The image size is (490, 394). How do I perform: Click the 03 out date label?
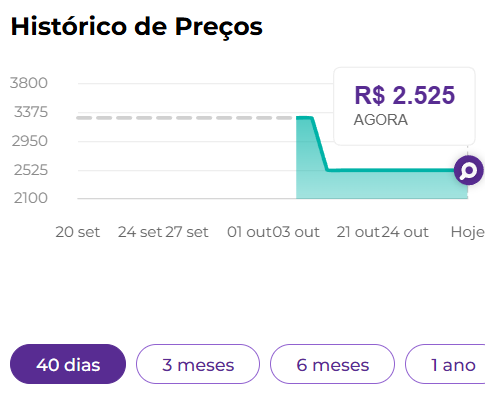coord(296,232)
